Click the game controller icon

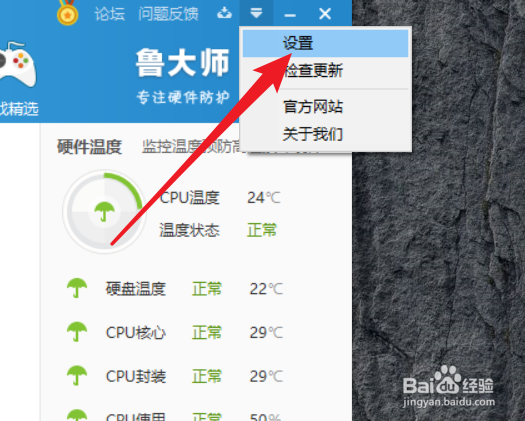click(17, 64)
